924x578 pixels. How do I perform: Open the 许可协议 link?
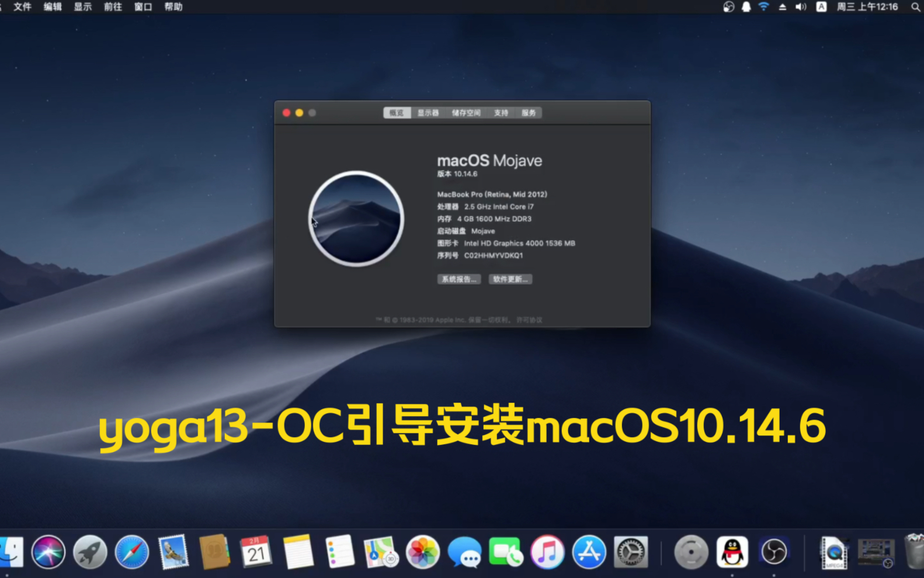(530, 320)
